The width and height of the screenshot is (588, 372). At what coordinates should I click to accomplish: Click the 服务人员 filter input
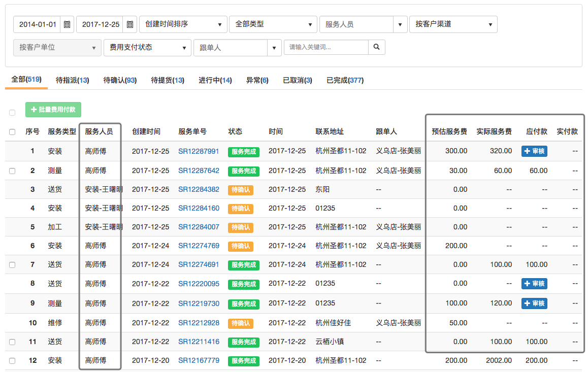(356, 24)
